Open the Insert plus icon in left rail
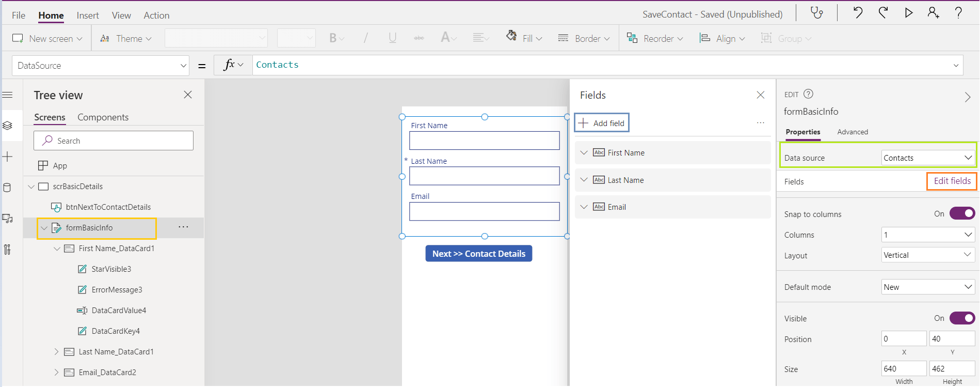 pos(8,157)
